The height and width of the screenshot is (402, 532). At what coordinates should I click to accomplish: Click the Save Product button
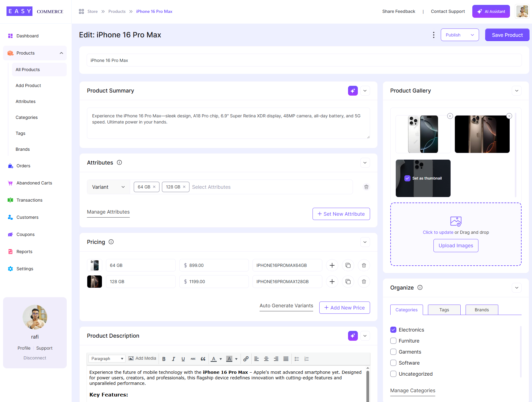(507, 35)
